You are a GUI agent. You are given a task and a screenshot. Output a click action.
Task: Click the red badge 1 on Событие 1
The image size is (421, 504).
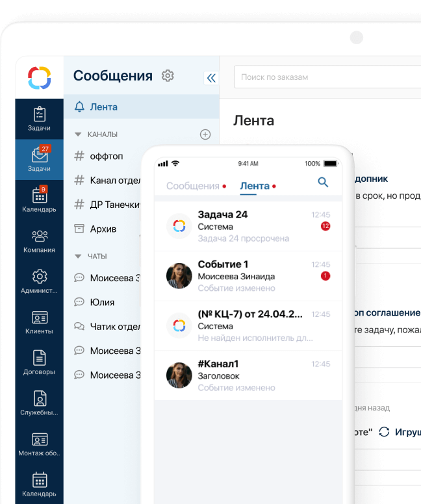(x=325, y=276)
